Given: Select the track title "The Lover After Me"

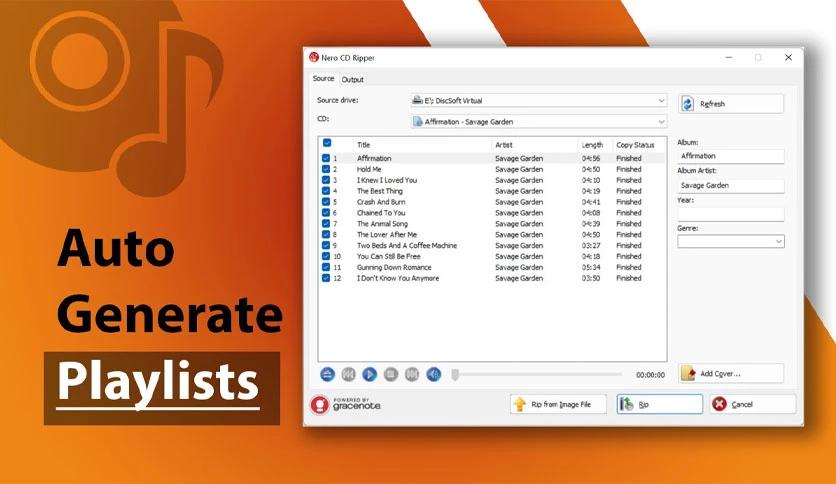Looking at the screenshot, I should click(387, 235).
